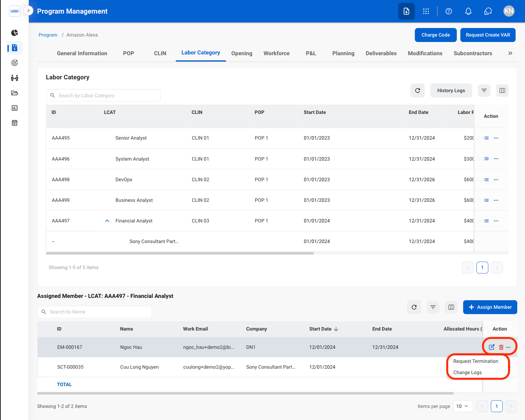Click the Search by Name field

coord(94,312)
